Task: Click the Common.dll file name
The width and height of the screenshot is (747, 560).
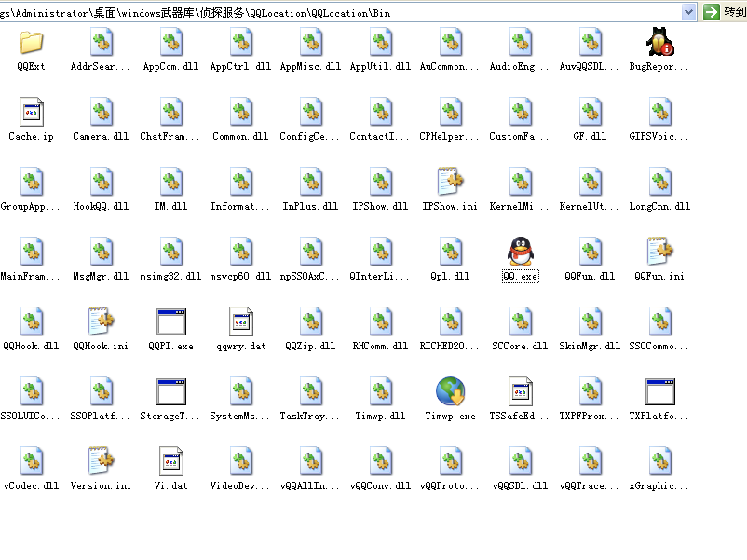Action: coord(240,137)
